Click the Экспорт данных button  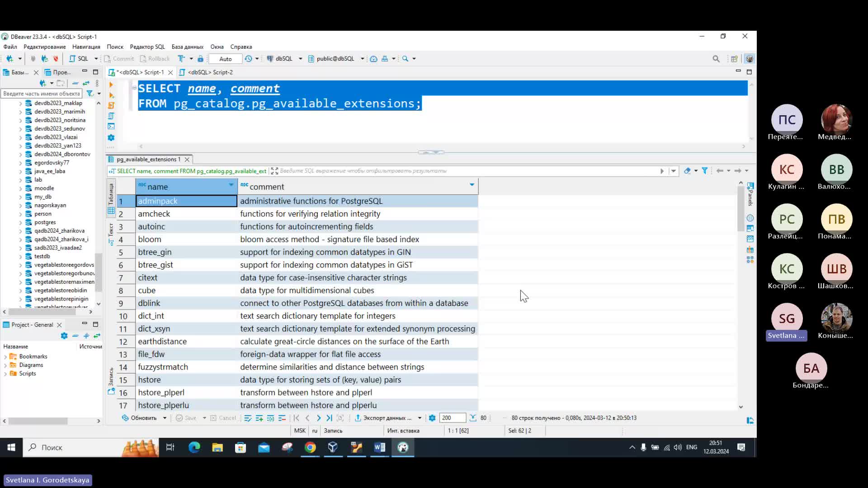(383, 418)
